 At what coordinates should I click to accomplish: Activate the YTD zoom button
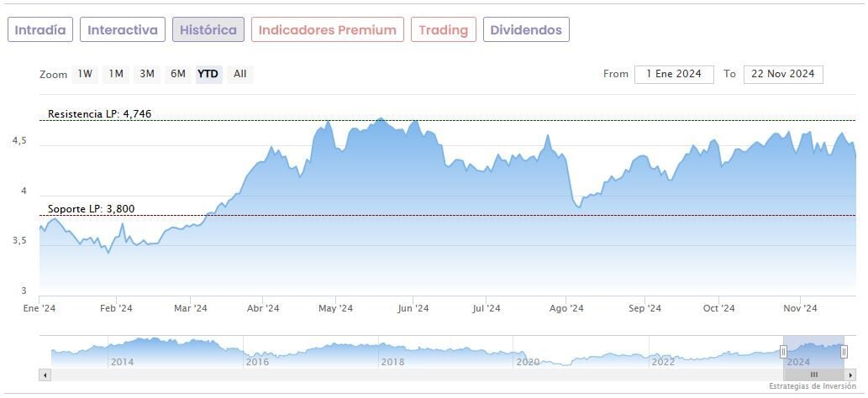pyautogui.click(x=208, y=74)
